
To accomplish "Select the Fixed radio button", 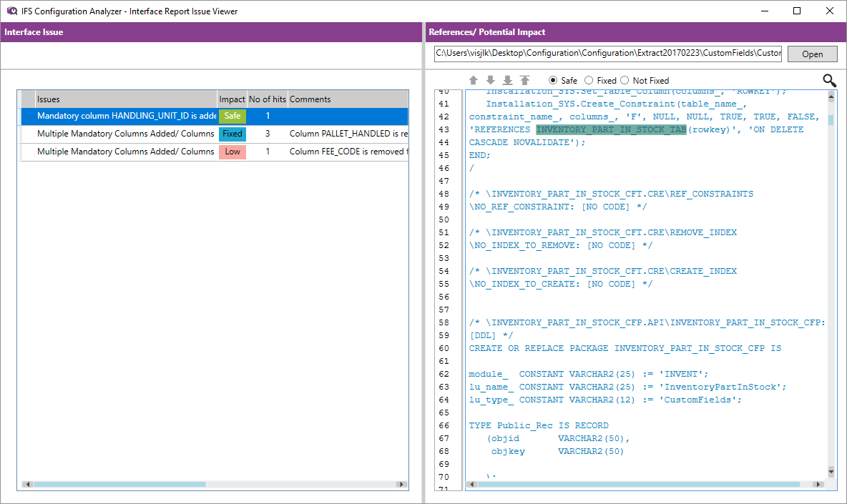I will (x=589, y=81).
